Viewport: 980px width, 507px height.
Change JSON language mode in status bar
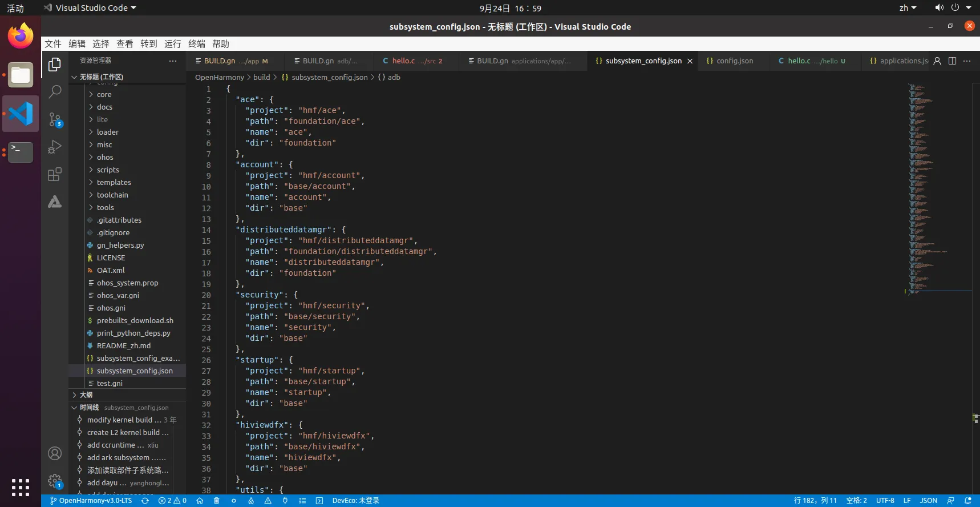tap(928, 501)
